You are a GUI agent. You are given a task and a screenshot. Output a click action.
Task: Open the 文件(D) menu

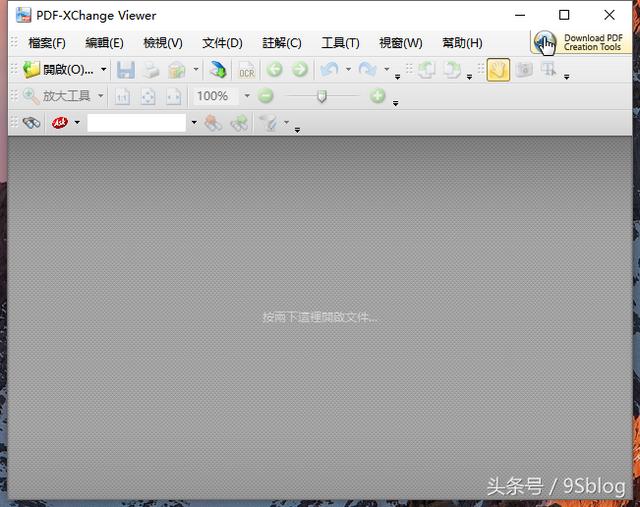(222, 43)
